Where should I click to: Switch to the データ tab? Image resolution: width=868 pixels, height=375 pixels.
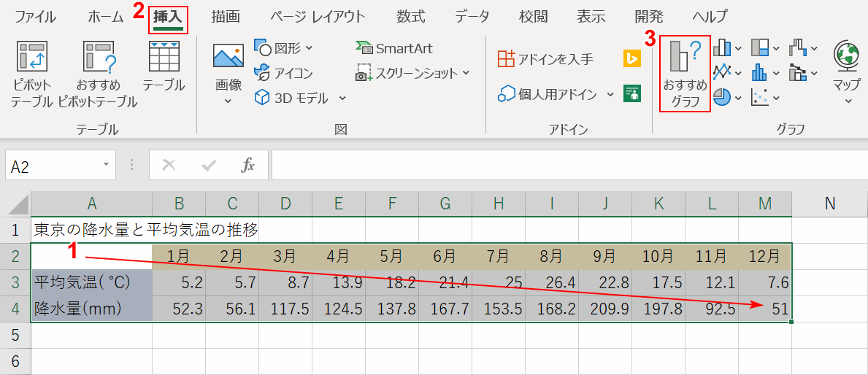pyautogui.click(x=472, y=17)
